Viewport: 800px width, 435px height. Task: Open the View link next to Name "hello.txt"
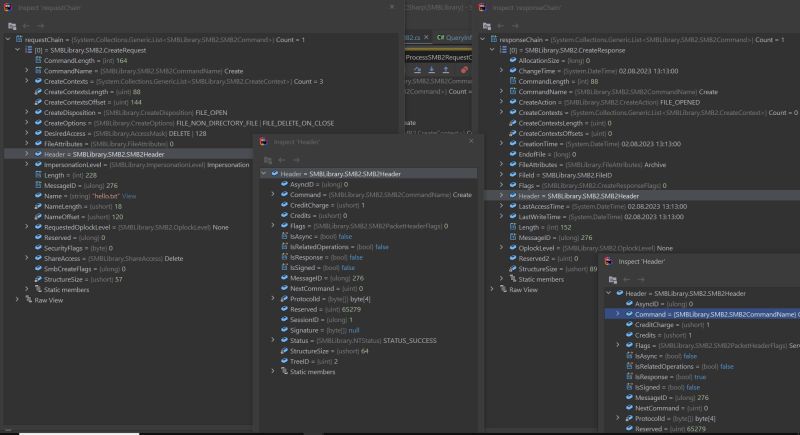click(129, 196)
